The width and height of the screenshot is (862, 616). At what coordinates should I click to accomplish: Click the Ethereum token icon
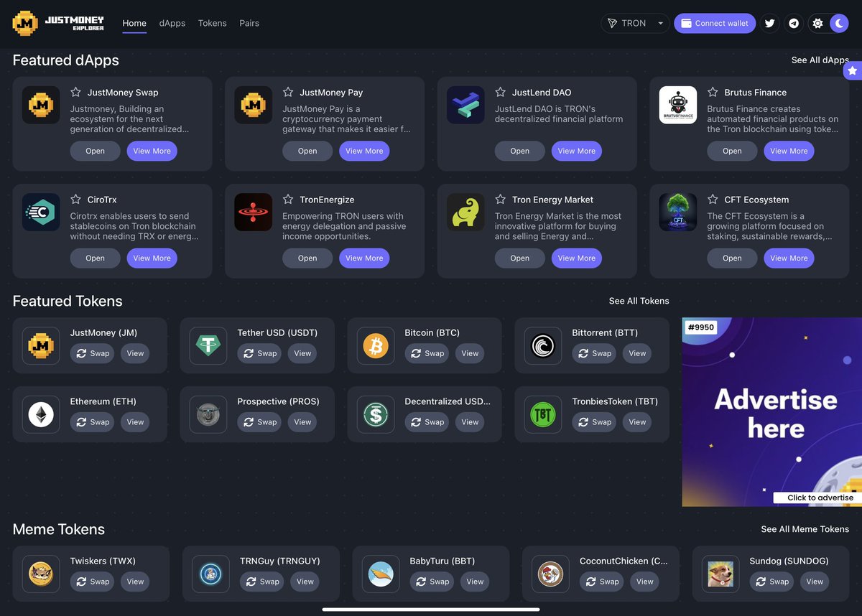pyautogui.click(x=41, y=414)
